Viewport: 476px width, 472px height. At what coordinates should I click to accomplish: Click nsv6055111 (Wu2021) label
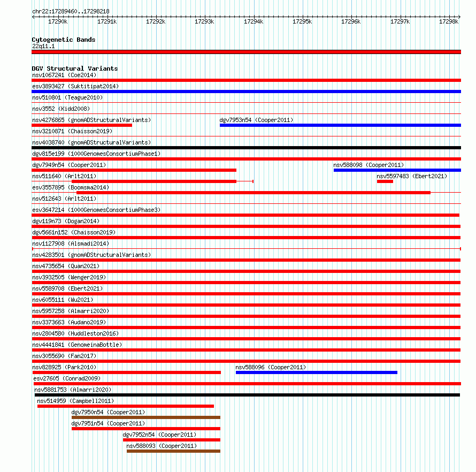[63, 300]
